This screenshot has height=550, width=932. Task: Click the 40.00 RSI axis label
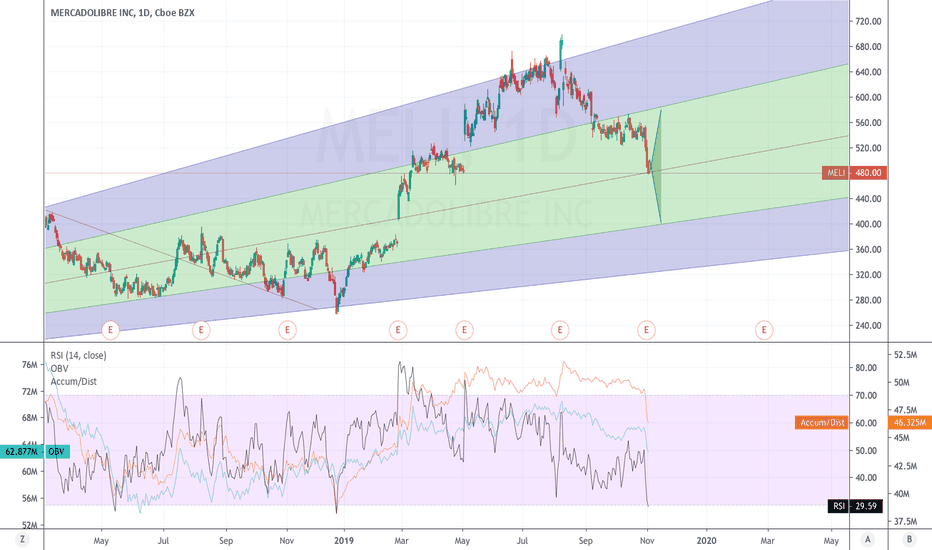866,477
